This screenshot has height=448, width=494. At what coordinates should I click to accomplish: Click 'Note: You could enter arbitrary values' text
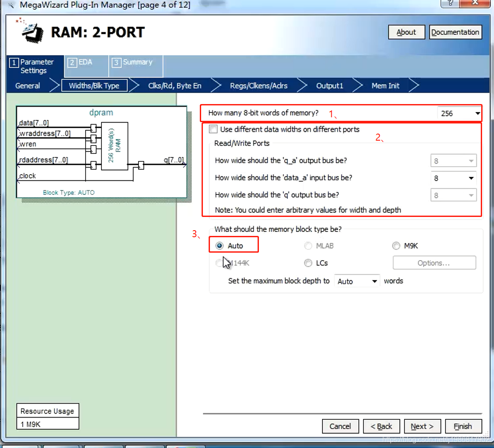click(x=308, y=210)
